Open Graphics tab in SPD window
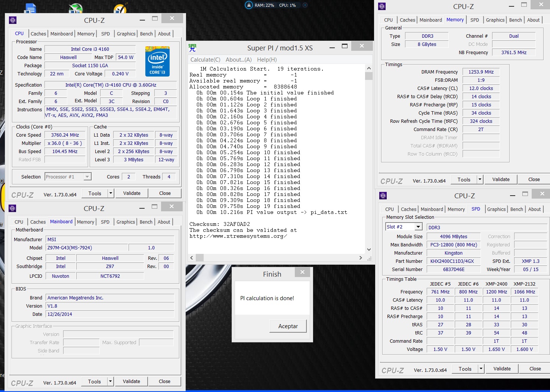 tap(496, 209)
